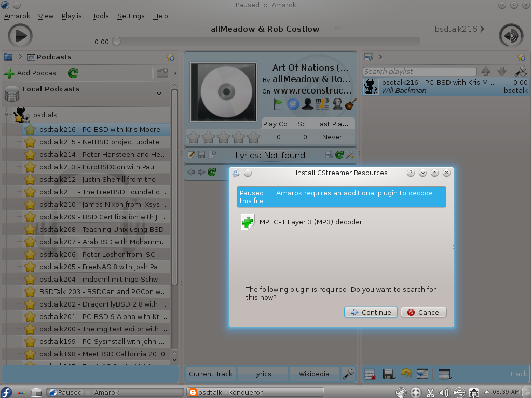Reload the Wikipedia applet page

click(x=212, y=172)
